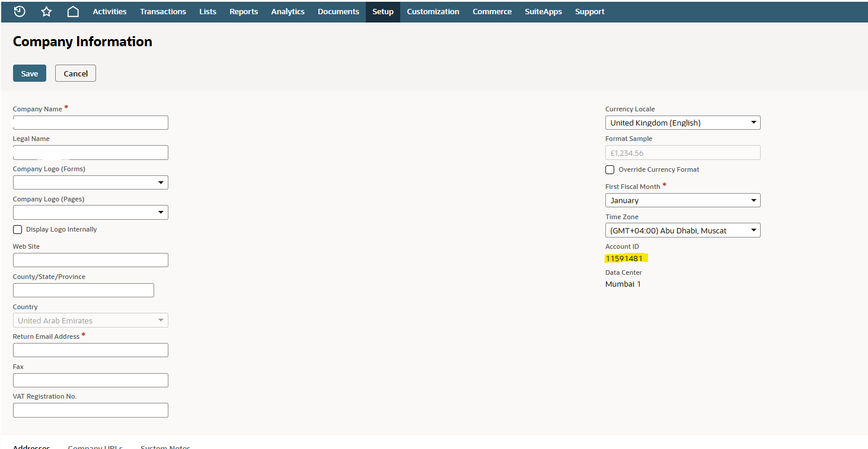Click the Company Information page title
Viewport: 868px width, 449px height.
[82, 41]
